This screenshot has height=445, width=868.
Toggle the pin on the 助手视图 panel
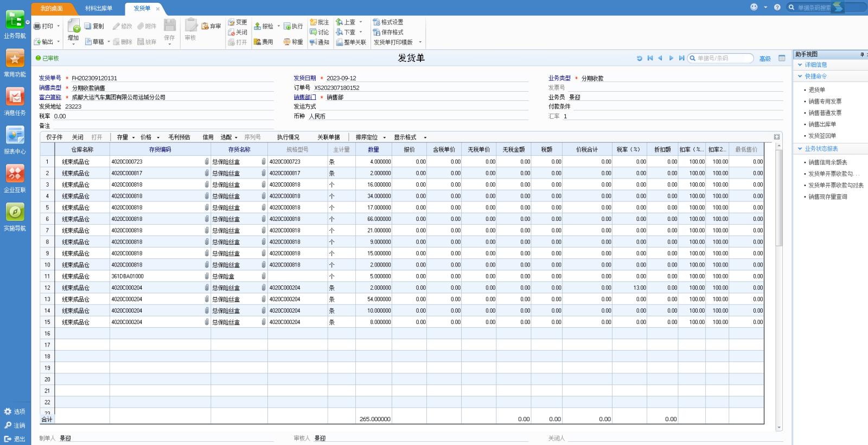coord(861,54)
